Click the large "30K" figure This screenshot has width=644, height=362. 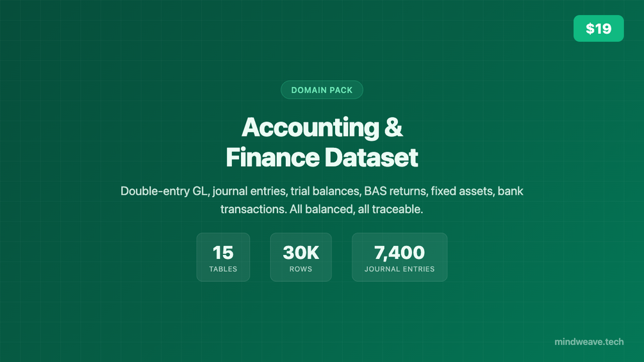[301, 252]
